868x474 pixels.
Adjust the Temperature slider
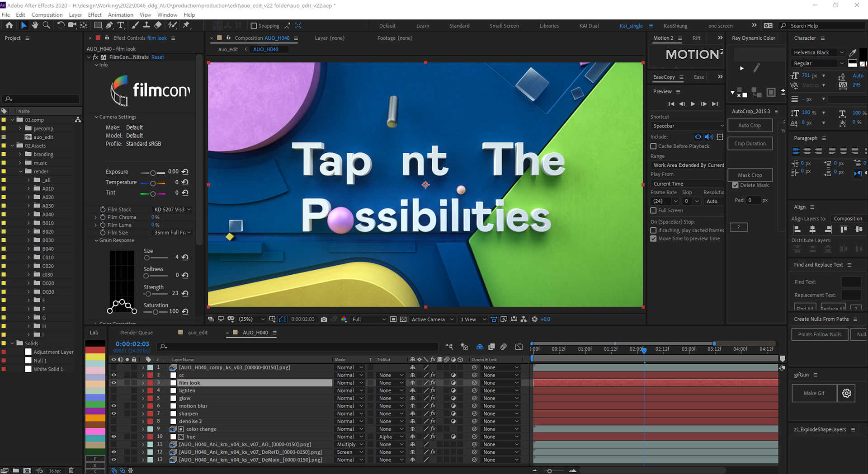coord(153,183)
